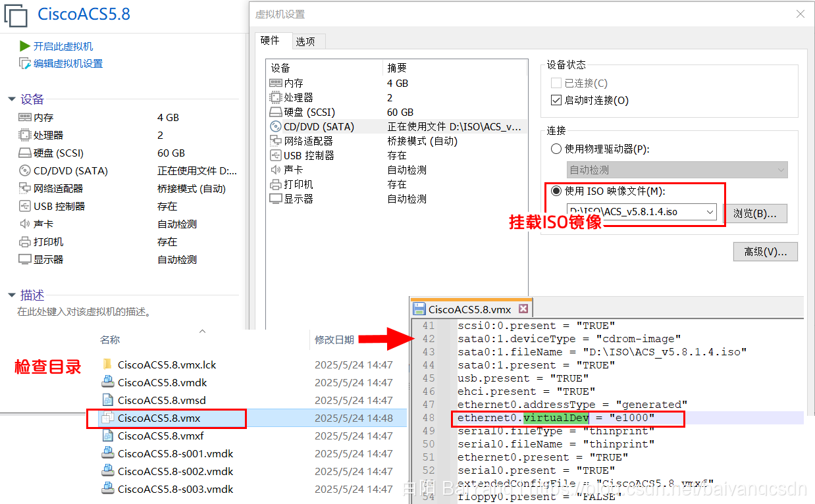Click the printer icon in left device list

click(x=25, y=241)
